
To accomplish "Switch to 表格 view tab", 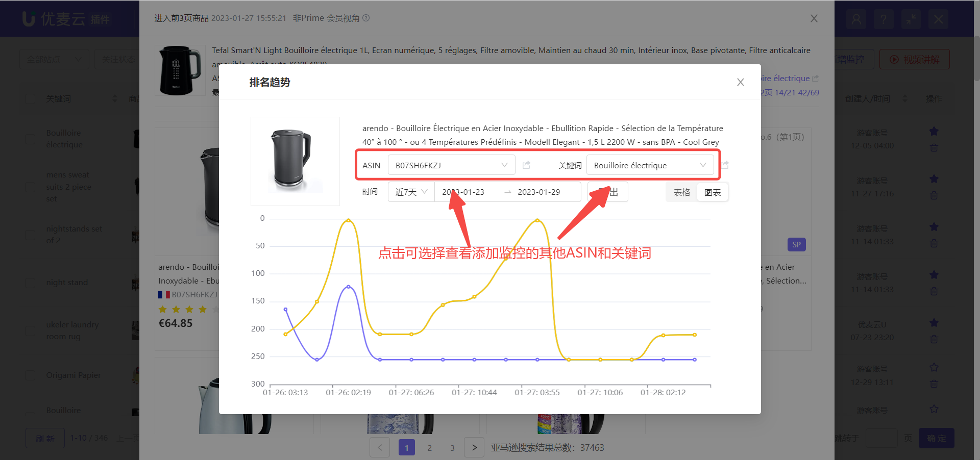I will tap(681, 192).
